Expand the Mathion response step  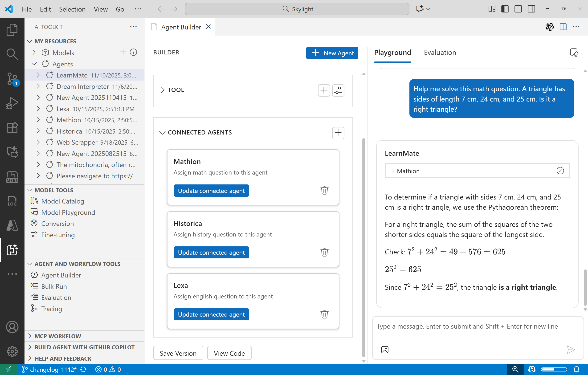pos(393,171)
